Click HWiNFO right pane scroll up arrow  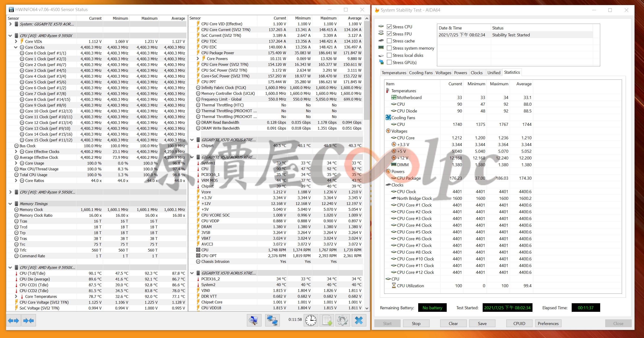click(x=367, y=18)
